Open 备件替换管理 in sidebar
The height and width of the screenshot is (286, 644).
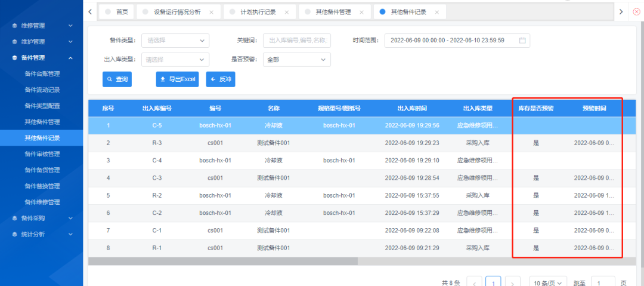tap(42, 186)
